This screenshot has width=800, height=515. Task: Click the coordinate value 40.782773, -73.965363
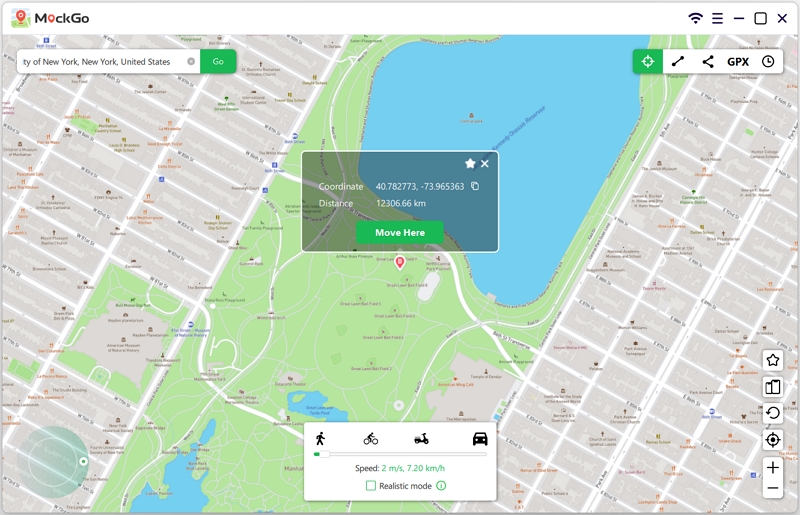click(420, 186)
